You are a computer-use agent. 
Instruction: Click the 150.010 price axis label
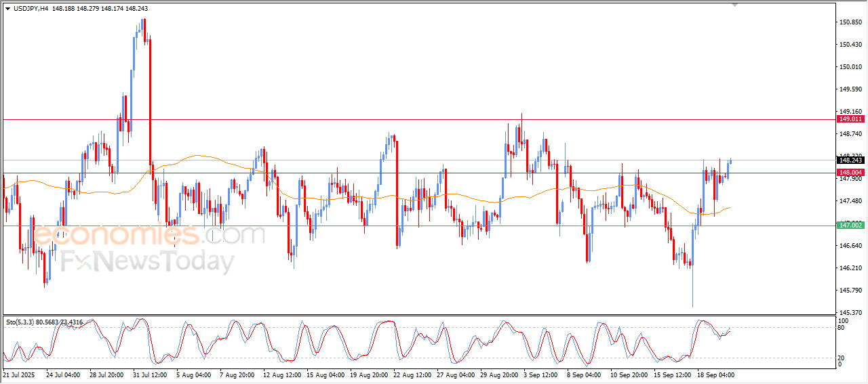[x=851, y=67]
